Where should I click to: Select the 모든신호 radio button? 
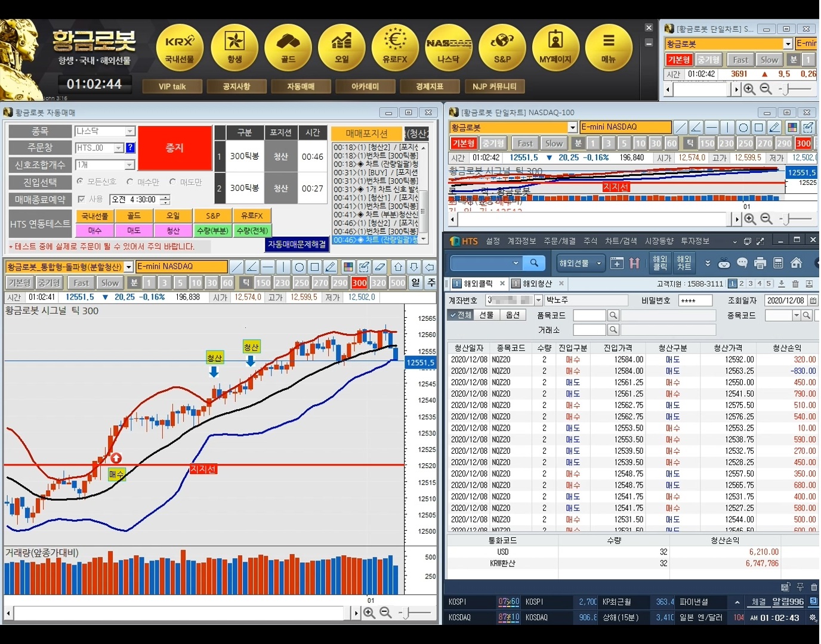point(80,181)
